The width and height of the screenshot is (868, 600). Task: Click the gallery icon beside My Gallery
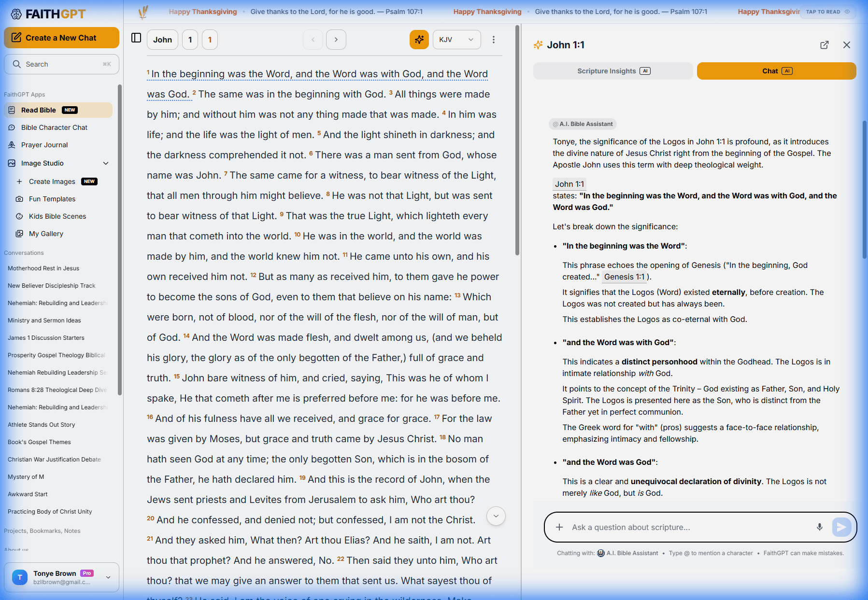coord(19,234)
